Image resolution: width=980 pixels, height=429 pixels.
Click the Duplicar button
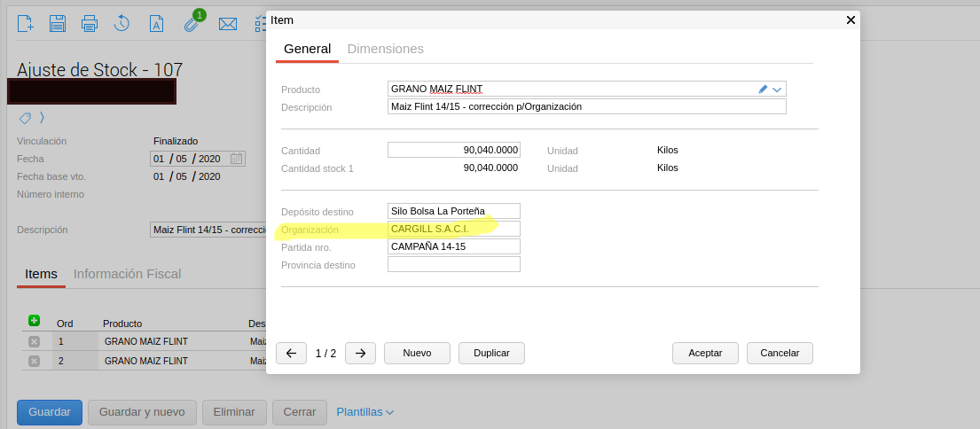coord(491,353)
